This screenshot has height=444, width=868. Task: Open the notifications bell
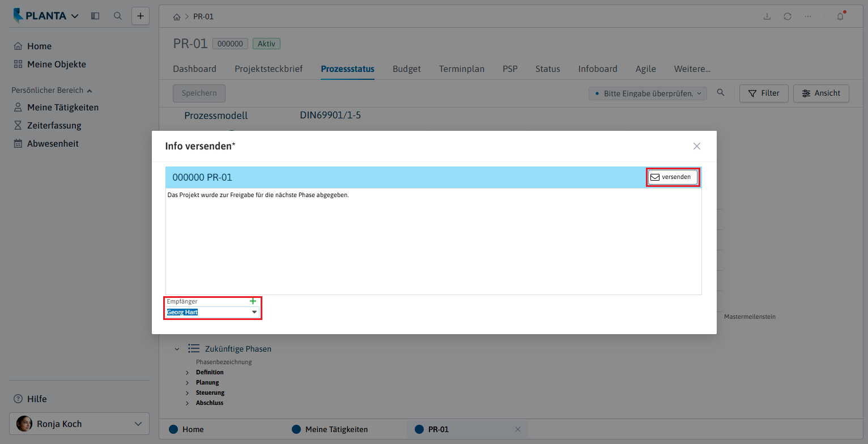tap(841, 16)
